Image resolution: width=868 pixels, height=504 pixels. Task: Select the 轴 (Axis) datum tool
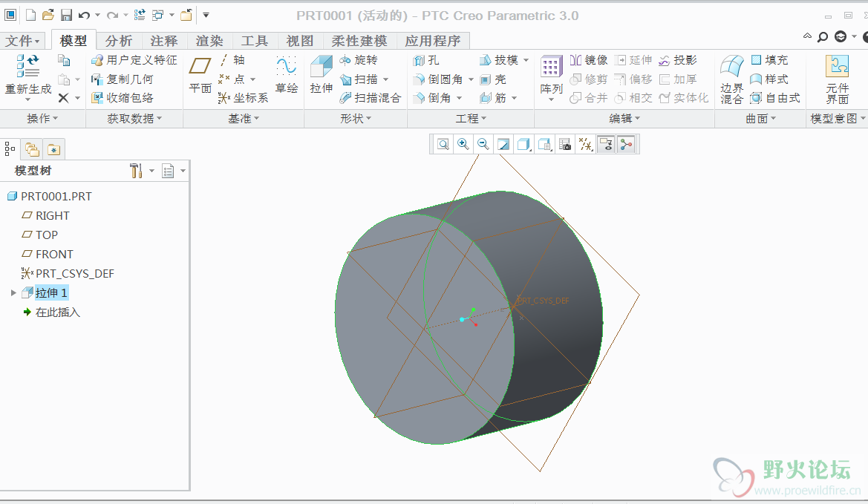pos(232,59)
